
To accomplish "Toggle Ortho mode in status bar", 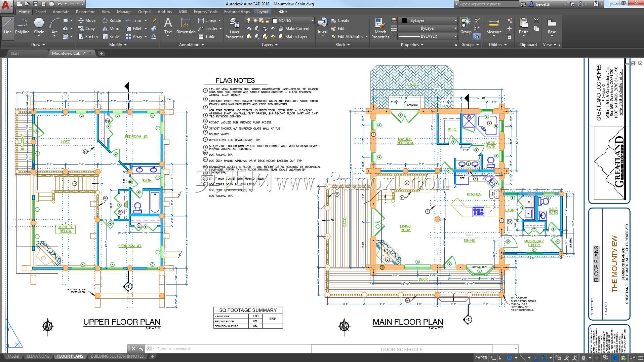I will coord(501,358).
